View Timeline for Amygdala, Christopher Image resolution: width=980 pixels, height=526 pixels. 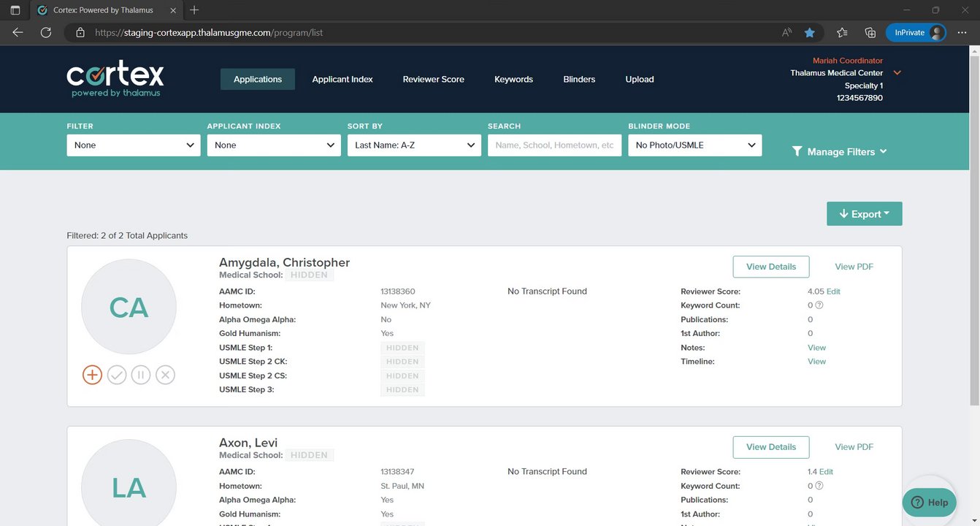(x=817, y=362)
